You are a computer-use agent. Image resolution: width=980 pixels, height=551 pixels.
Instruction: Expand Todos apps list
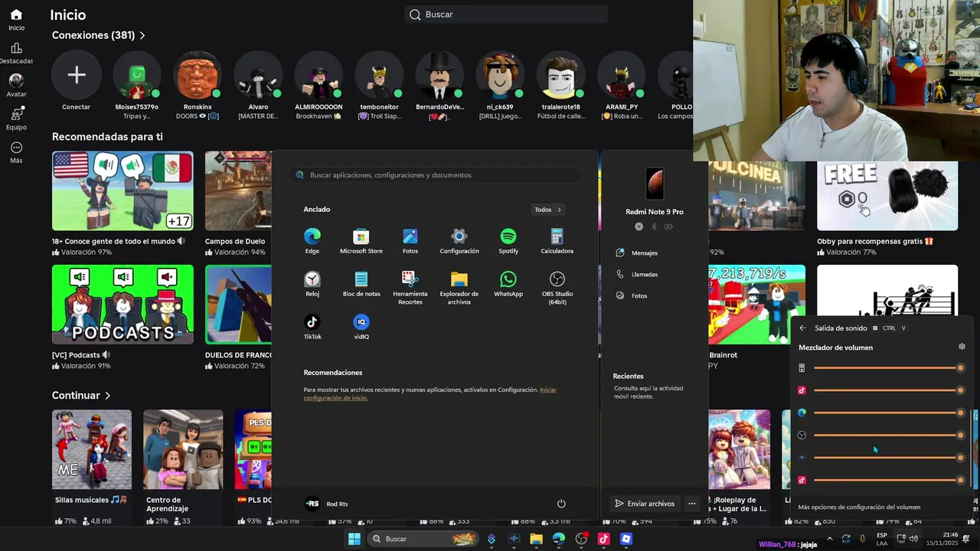548,210
